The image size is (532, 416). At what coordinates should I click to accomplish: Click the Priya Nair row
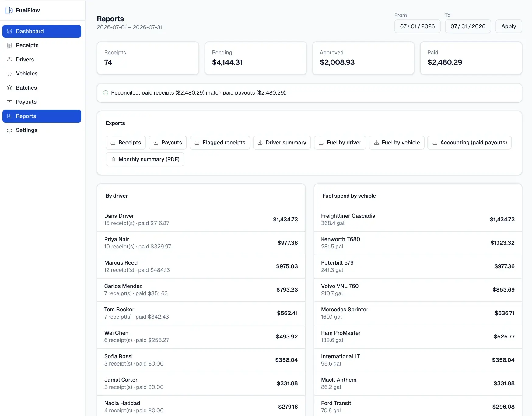tap(201, 243)
